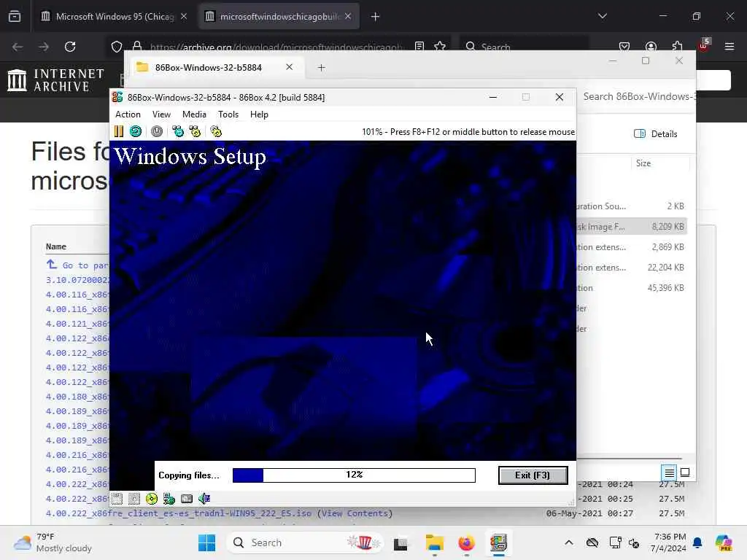
Task: Open Windows Start menu
Action: [206, 542]
